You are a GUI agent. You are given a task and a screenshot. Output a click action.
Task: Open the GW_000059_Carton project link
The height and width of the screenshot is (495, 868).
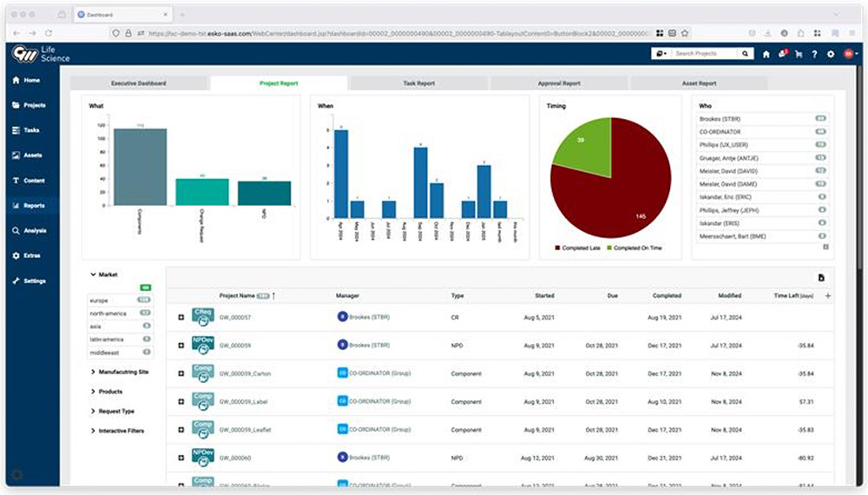[245, 374]
